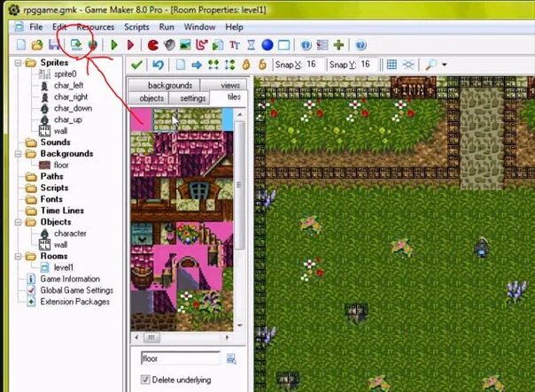
Task: Lock all instances in the room
Action: tap(246, 65)
